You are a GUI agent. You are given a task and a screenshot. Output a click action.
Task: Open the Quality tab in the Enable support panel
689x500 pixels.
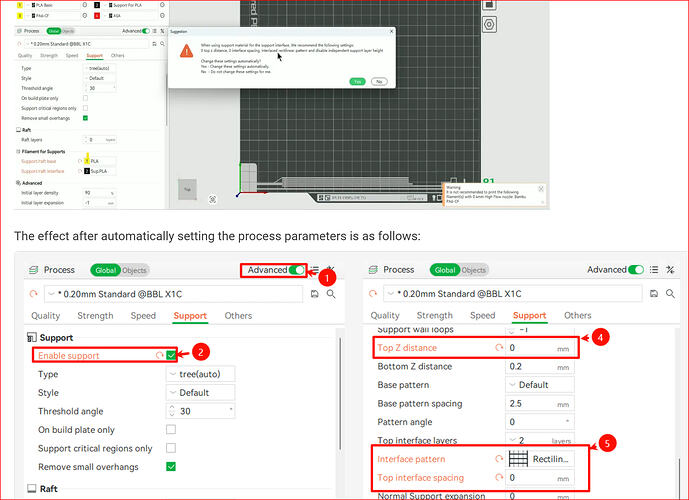coord(45,315)
